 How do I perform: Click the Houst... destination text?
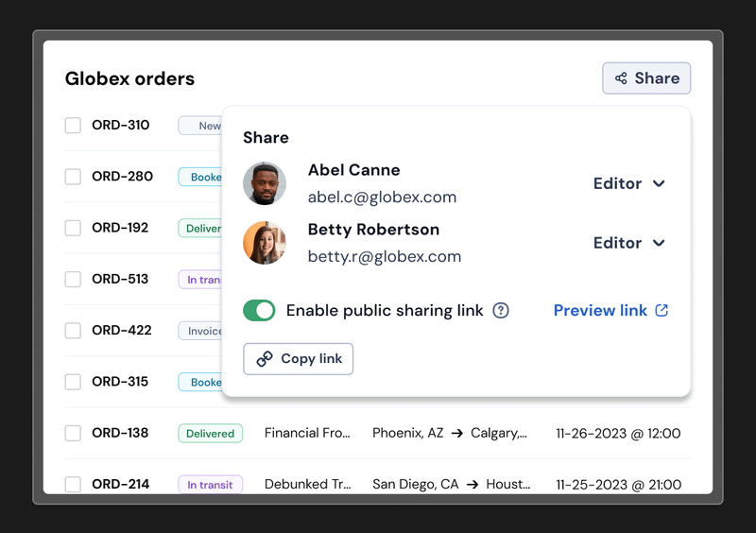coord(508,484)
